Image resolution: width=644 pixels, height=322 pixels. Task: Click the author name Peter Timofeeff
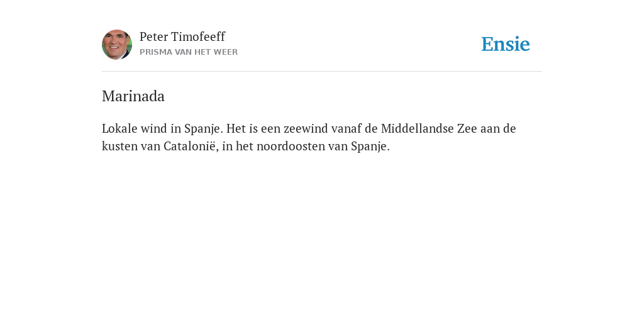pyautogui.click(x=182, y=36)
